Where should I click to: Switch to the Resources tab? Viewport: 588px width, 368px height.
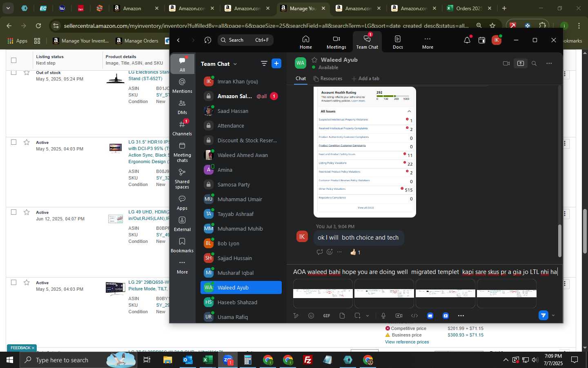(x=328, y=79)
